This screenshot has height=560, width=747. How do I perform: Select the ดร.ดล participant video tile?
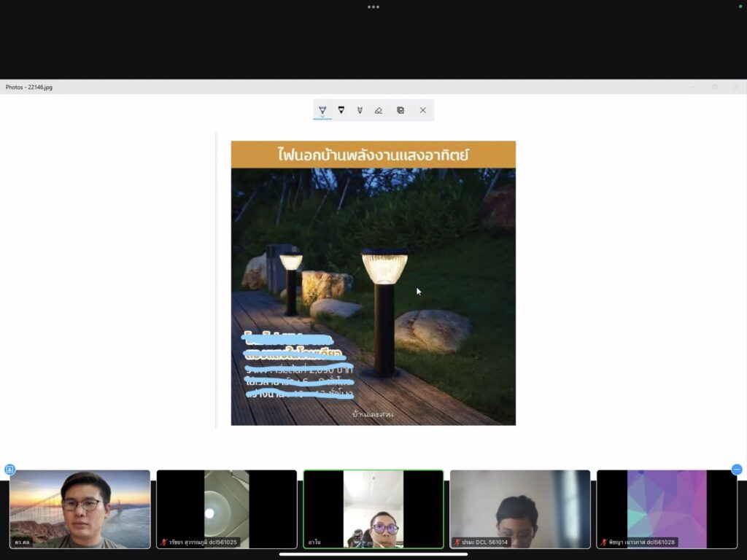80,509
